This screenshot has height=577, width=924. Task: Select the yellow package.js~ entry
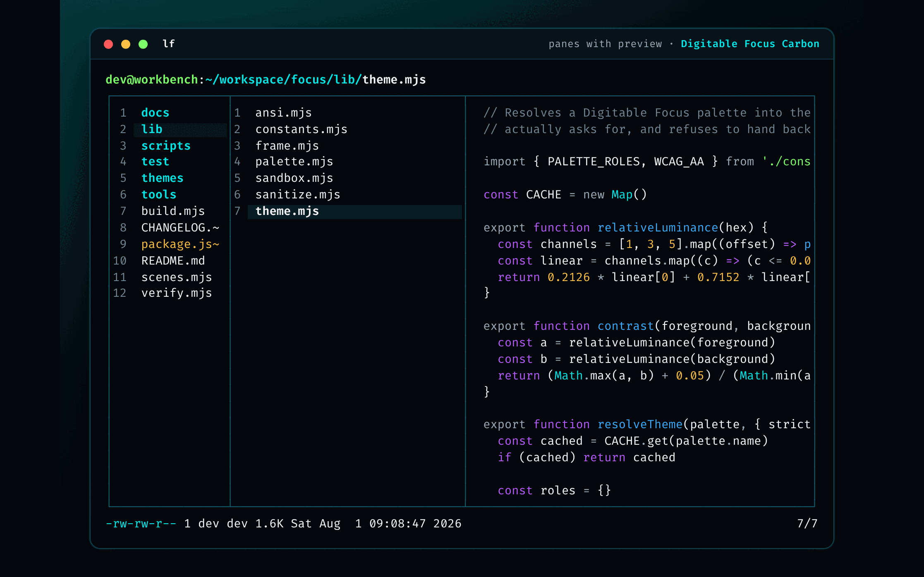(180, 244)
